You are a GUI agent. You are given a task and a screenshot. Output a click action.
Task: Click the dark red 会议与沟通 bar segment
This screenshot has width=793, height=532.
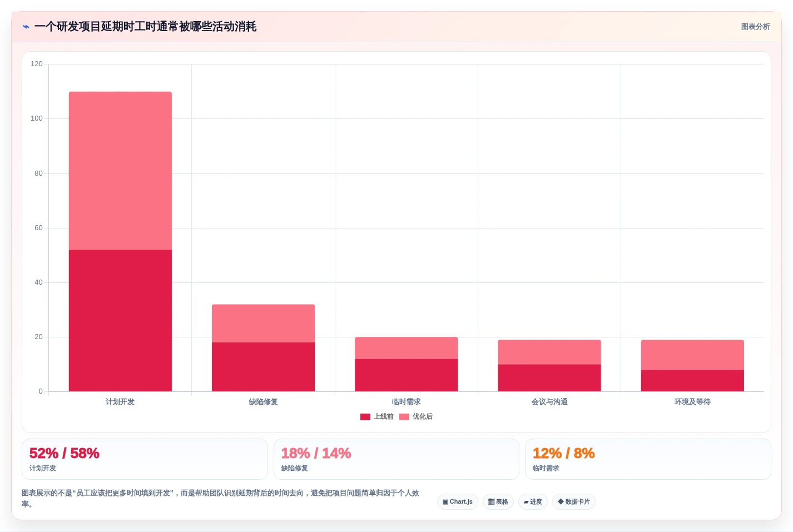click(549, 378)
